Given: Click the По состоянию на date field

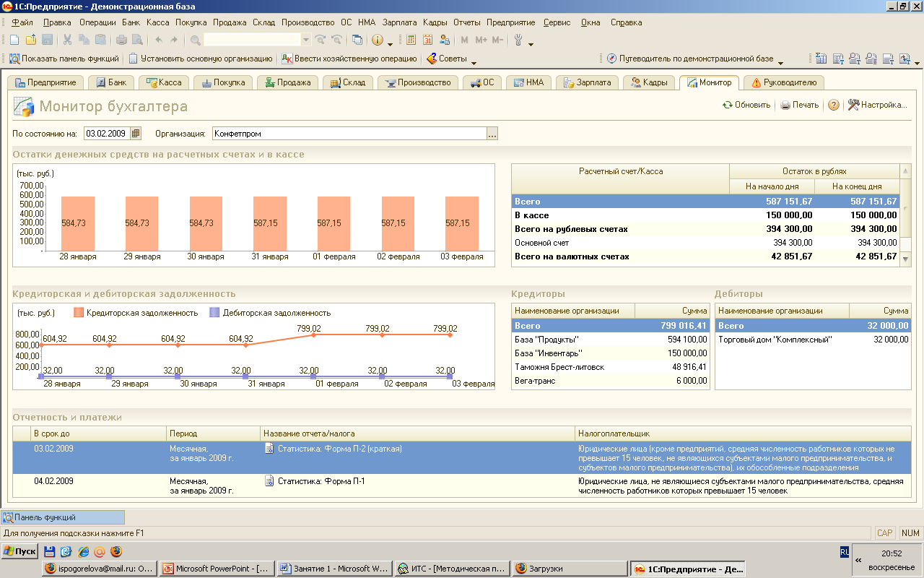Looking at the screenshot, I should point(107,134).
